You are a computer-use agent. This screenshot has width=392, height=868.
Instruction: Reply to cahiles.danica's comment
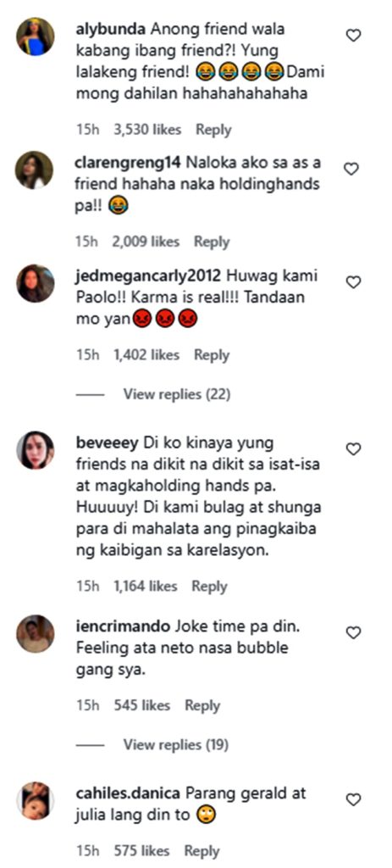[x=202, y=851]
